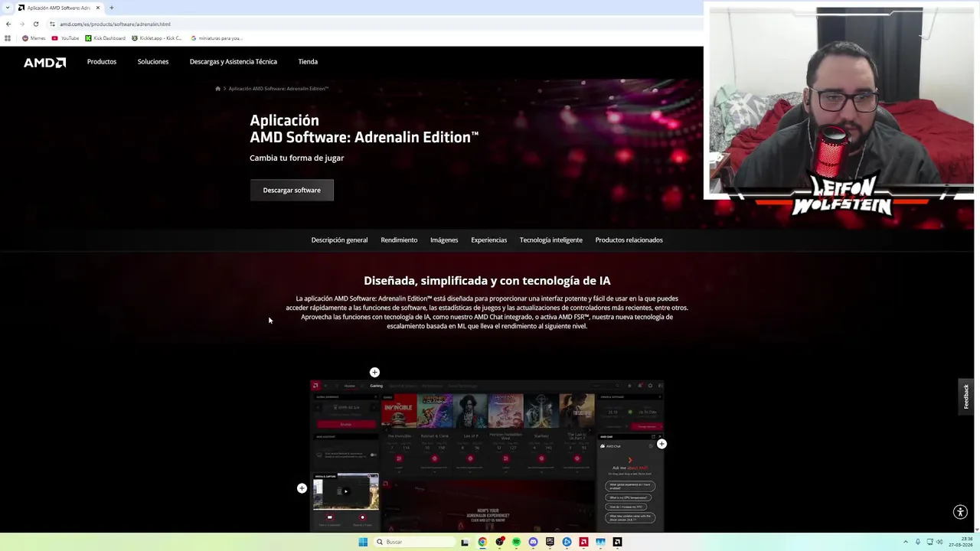Open the clock and date panel

coord(961,542)
